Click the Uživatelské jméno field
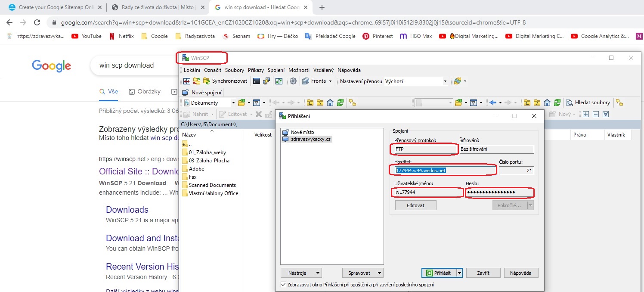Image resolution: width=644 pixels, height=292 pixels. point(428,192)
